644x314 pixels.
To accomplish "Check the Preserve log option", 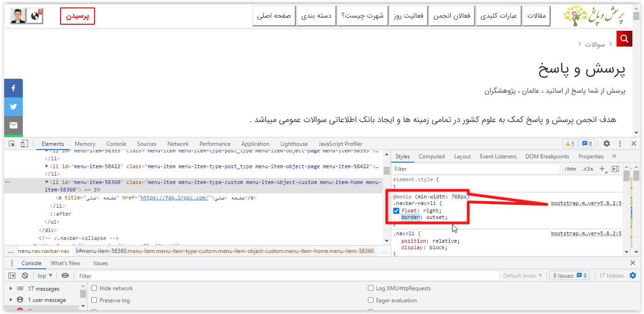I will 95,300.
